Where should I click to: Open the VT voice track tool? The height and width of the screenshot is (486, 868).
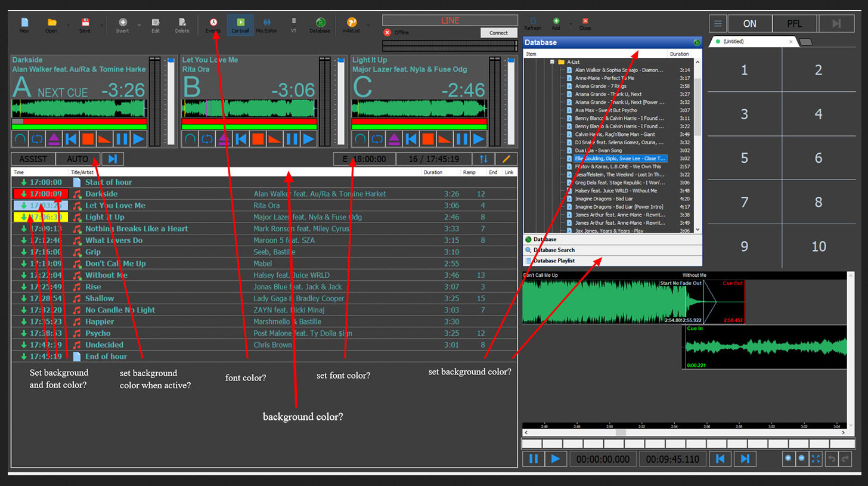tap(294, 25)
